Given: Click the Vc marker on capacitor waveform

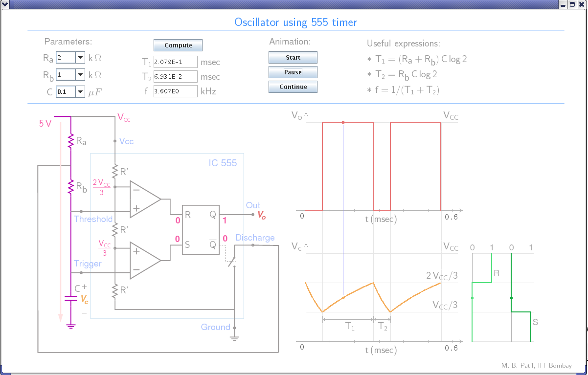Looking at the screenshot, I should point(343,298).
